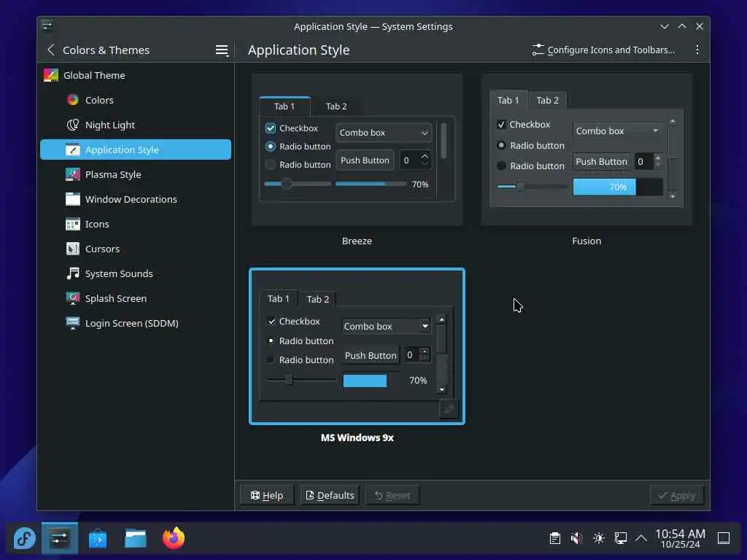Click the slider handle in Windows 9x preview

point(289,379)
